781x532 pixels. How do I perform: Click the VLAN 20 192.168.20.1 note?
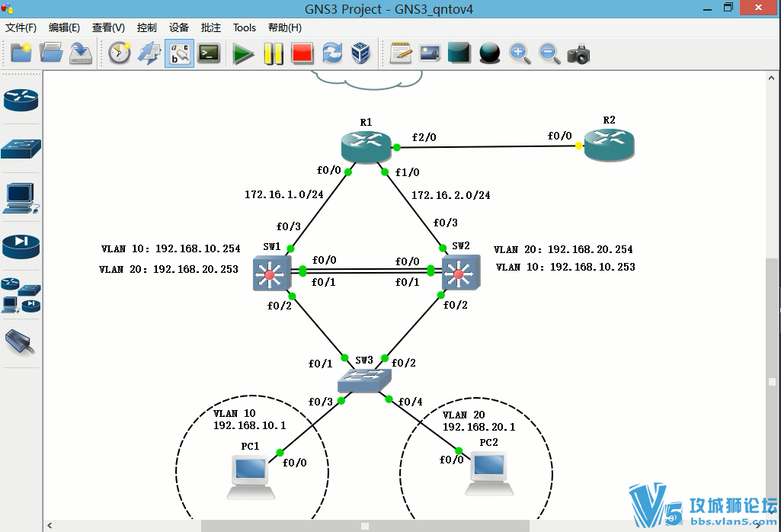[479, 421]
